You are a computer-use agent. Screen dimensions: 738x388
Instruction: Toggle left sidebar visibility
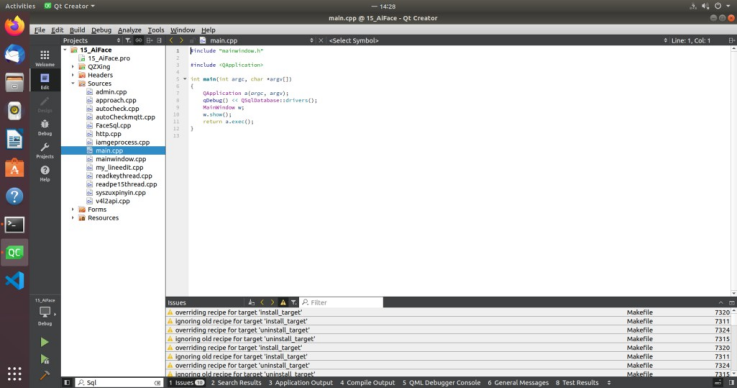point(67,382)
